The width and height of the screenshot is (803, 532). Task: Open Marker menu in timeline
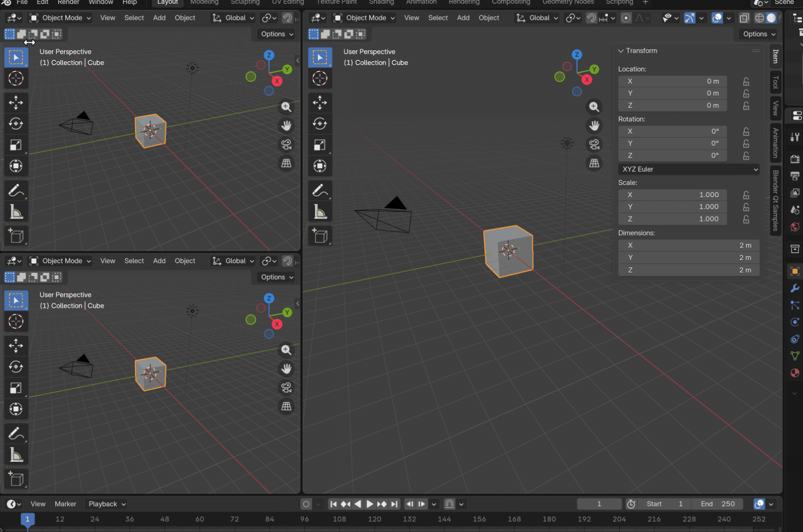click(65, 504)
